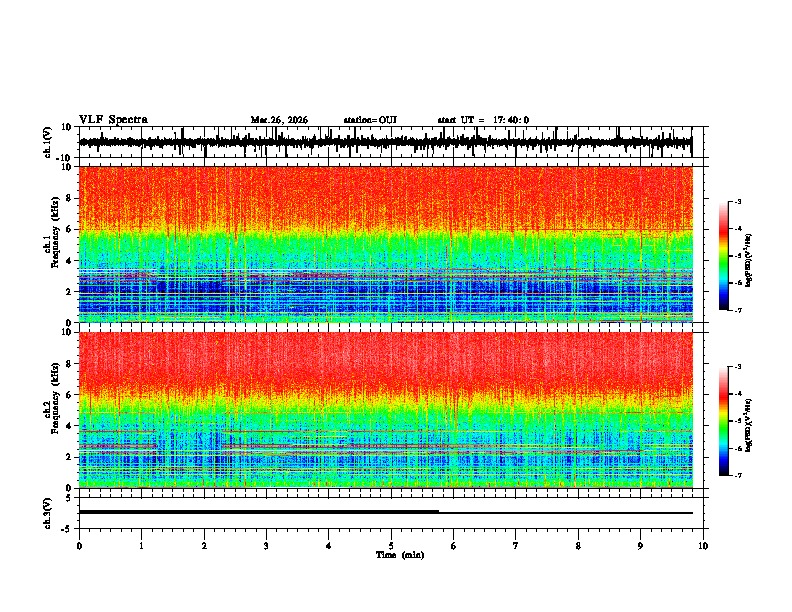Screen dimensions: 792x612
Task: Click time-axis tick label "3" minutes
Action: click(x=266, y=546)
